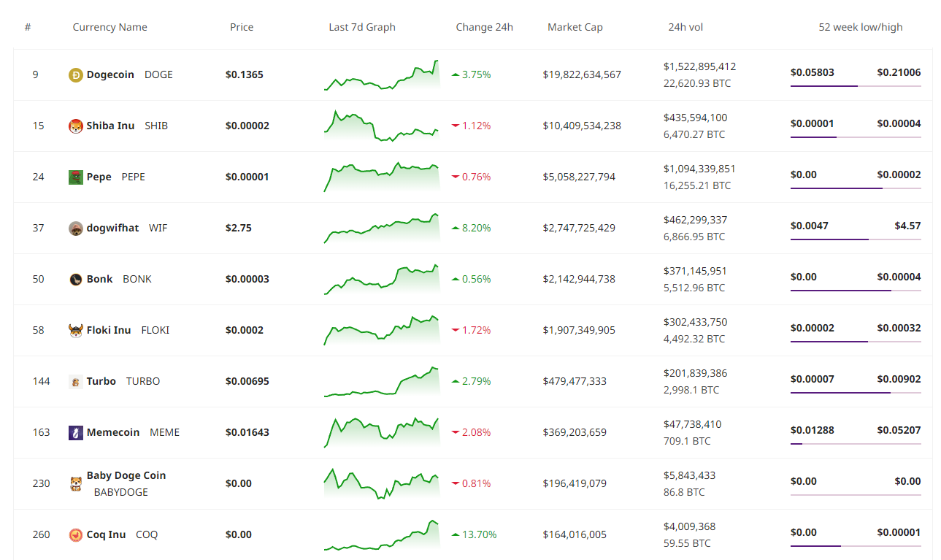Open the dogwifhat WIF name link

point(113,228)
